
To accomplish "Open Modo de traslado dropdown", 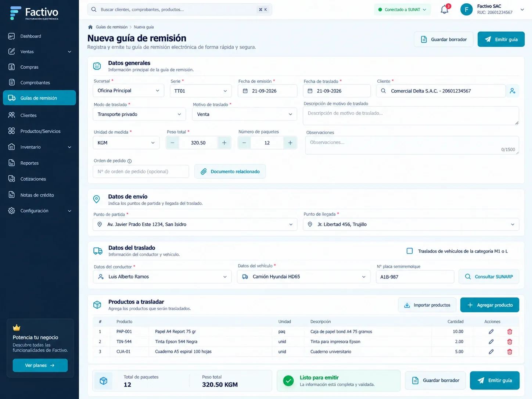I will click(x=139, y=114).
